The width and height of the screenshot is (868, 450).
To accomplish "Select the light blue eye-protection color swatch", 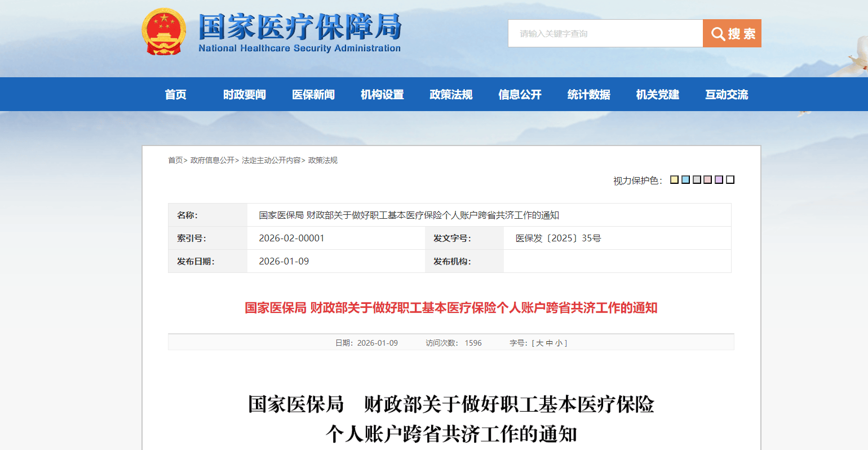I will (x=685, y=180).
